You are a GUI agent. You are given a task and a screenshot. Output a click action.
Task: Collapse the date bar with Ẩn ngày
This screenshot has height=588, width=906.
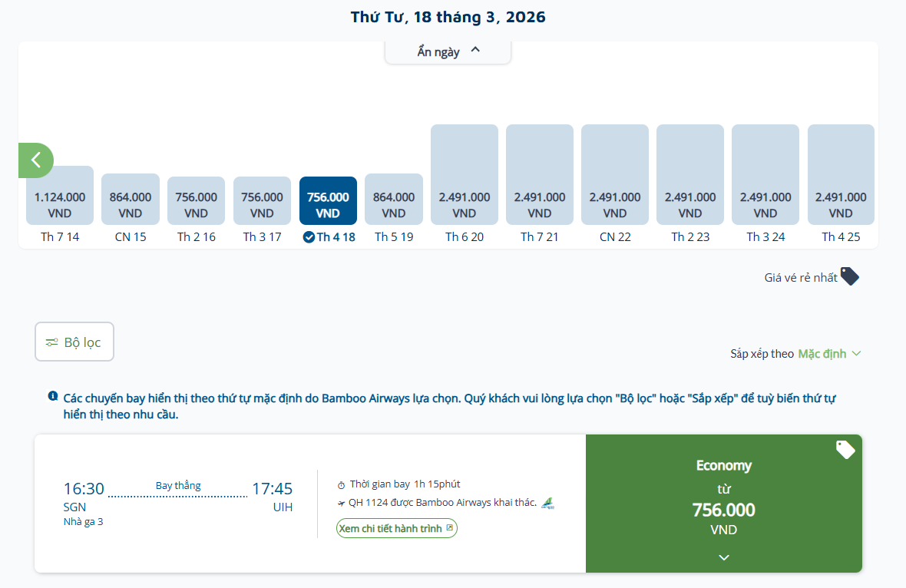448,51
